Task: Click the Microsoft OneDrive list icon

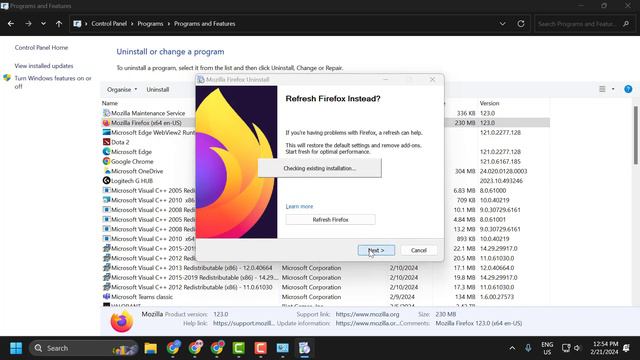Action: [x=107, y=171]
